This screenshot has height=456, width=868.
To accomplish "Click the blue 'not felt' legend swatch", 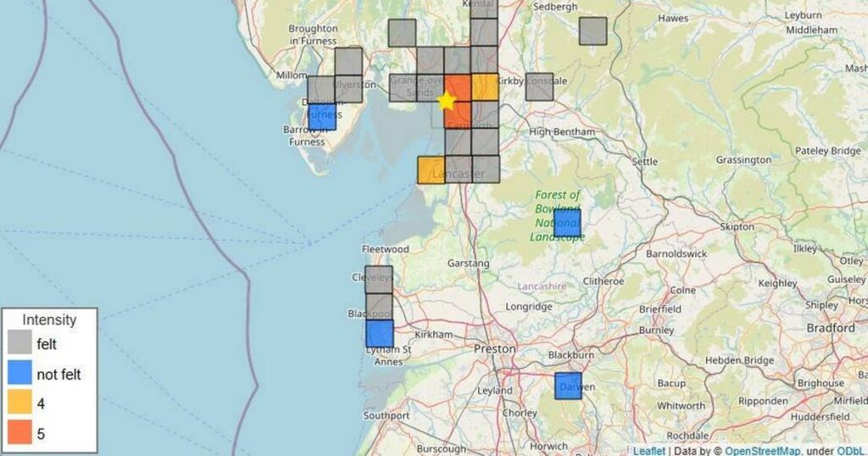I will (x=20, y=374).
